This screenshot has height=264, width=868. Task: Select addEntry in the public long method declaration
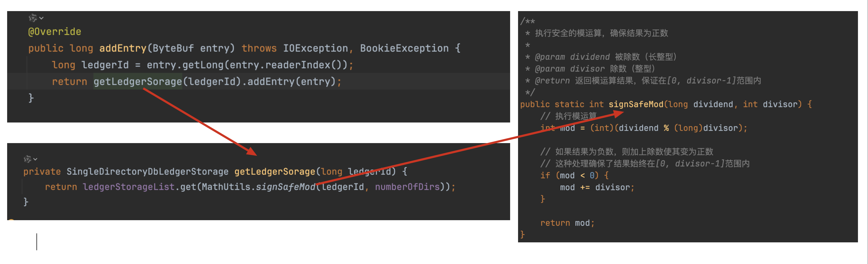coord(123,48)
